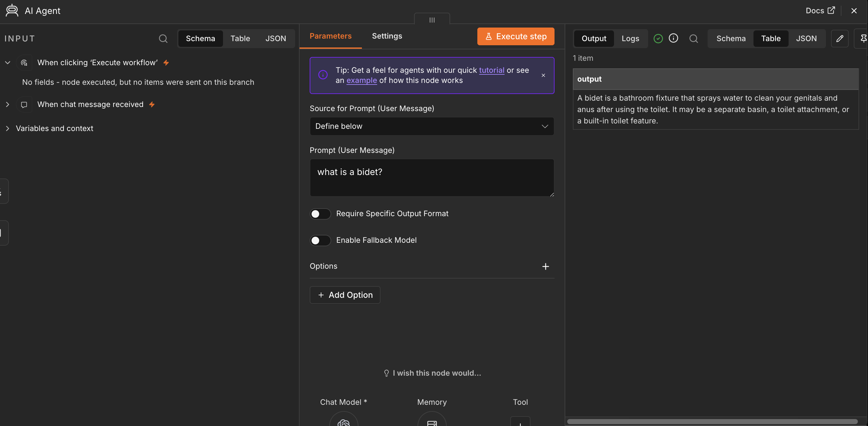The image size is (868, 426).
Task: Click the plus icon beside Options
Action: click(x=546, y=266)
